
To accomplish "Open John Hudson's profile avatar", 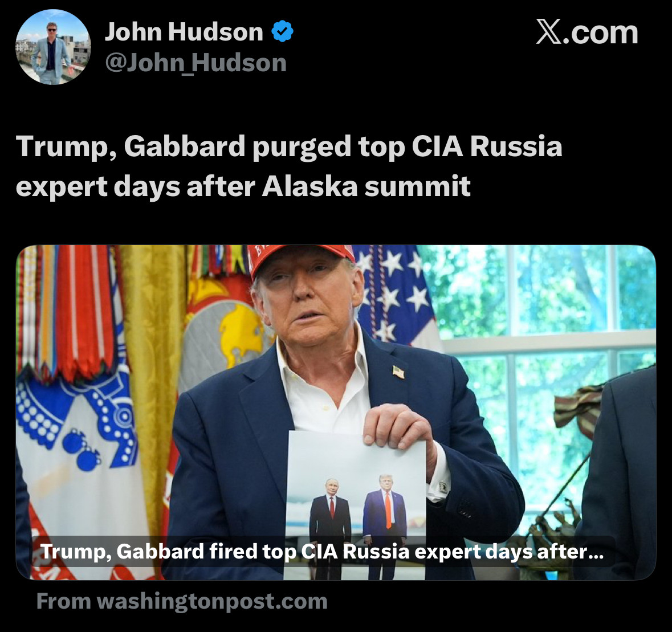I will [x=53, y=47].
